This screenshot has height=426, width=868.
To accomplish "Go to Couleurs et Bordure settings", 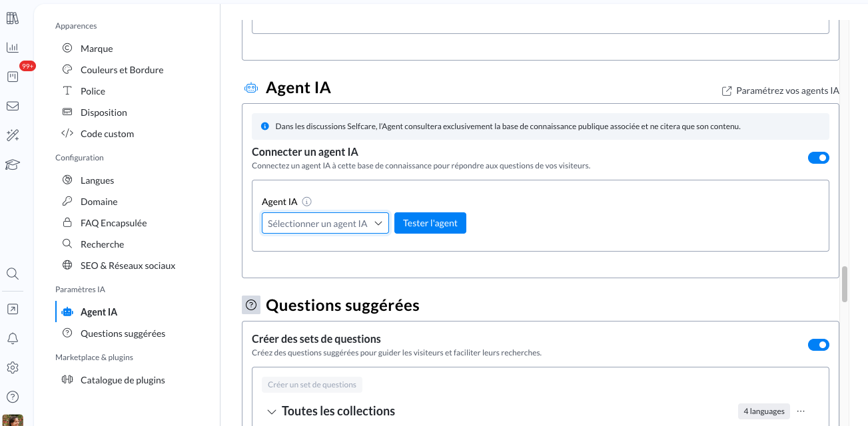I will click(x=121, y=70).
